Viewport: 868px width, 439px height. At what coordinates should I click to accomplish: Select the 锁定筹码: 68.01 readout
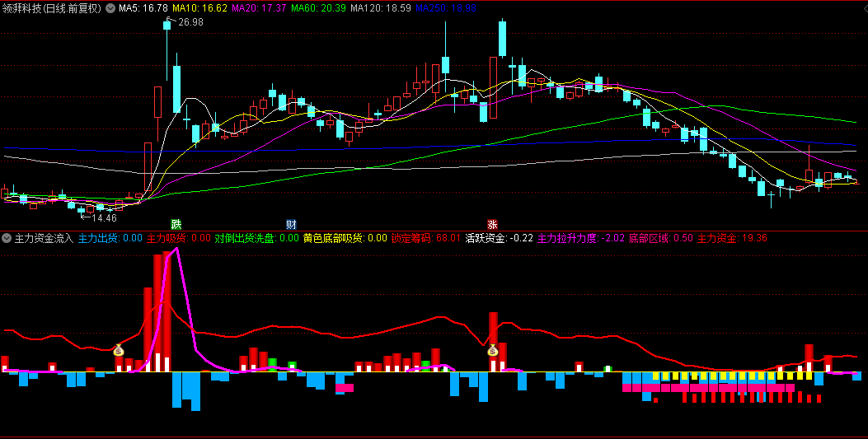[425, 238]
